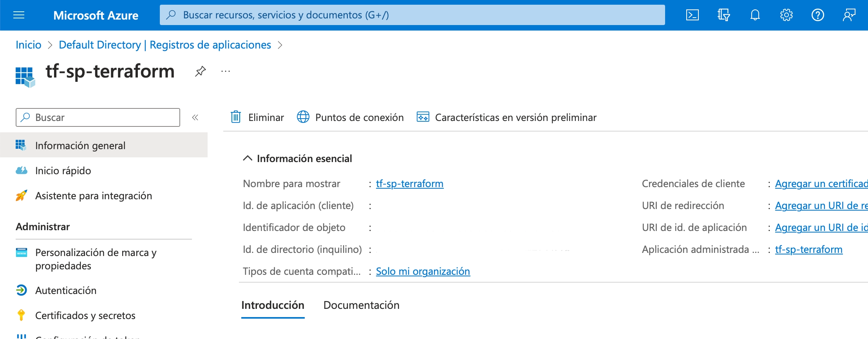
Task: Collapse the side menu with double chevron
Action: point(195,117)
